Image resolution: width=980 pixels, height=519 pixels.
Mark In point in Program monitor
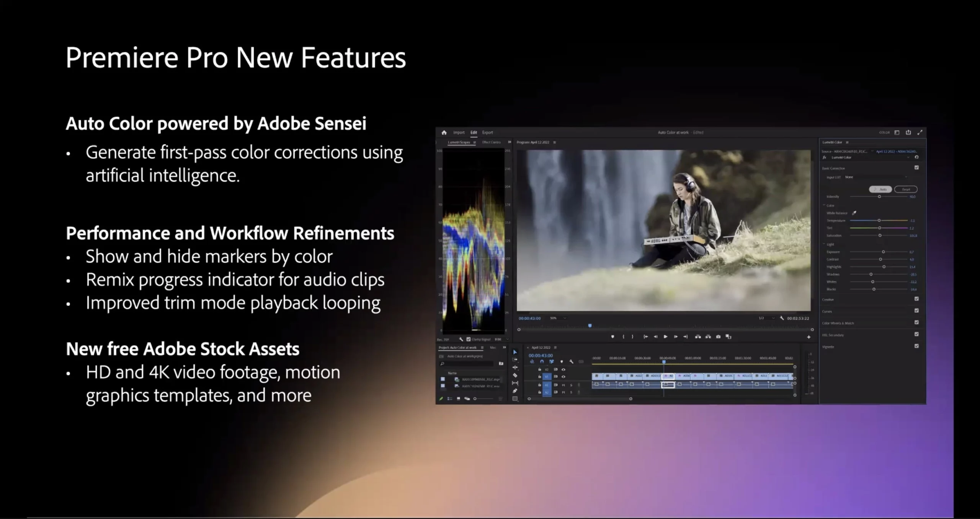coord(623,337)
